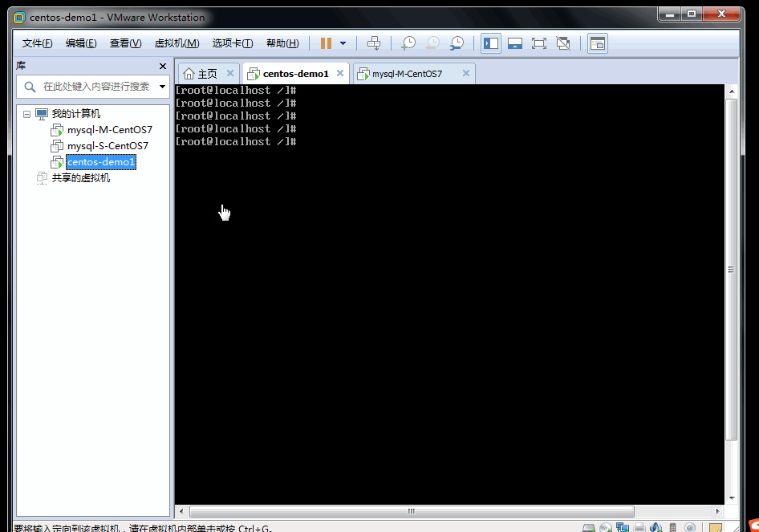
Task: Close the 库 library panel
Action: (x=163, y=66)
